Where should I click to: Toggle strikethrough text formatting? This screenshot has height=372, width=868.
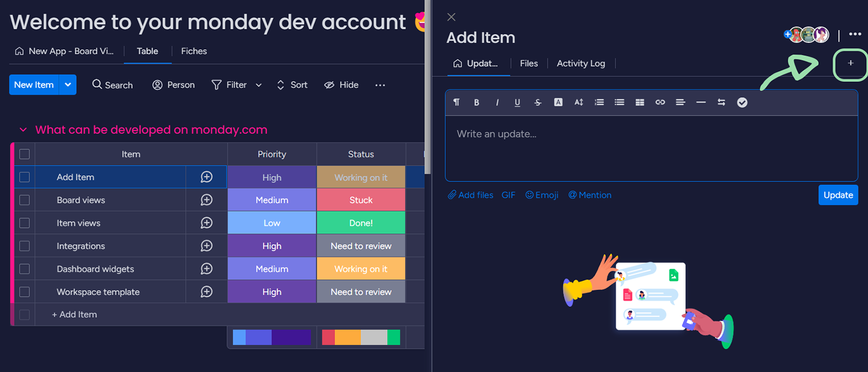coord(538,102)
